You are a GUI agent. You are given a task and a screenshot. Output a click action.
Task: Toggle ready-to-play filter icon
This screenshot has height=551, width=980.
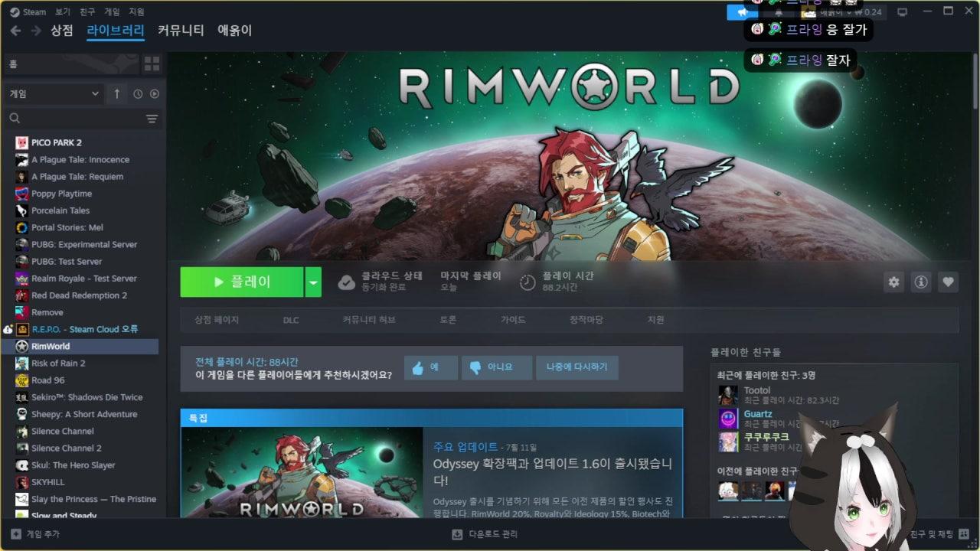155,93
